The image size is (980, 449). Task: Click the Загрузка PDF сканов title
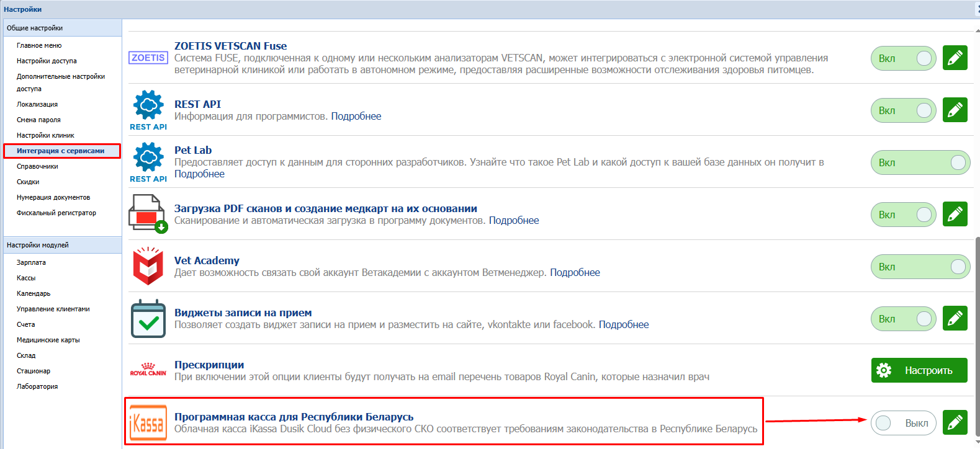326,208
